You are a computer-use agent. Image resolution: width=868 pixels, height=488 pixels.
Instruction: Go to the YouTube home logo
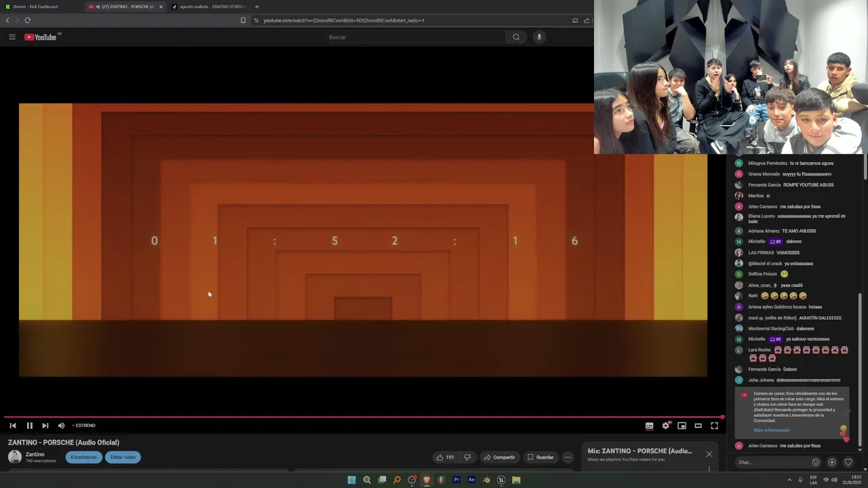(41, 37)
